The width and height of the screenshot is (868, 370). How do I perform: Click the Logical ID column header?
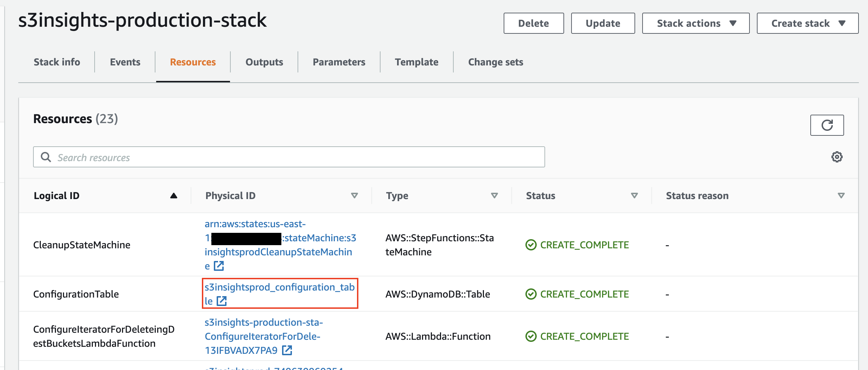click(x=57, y=196)
